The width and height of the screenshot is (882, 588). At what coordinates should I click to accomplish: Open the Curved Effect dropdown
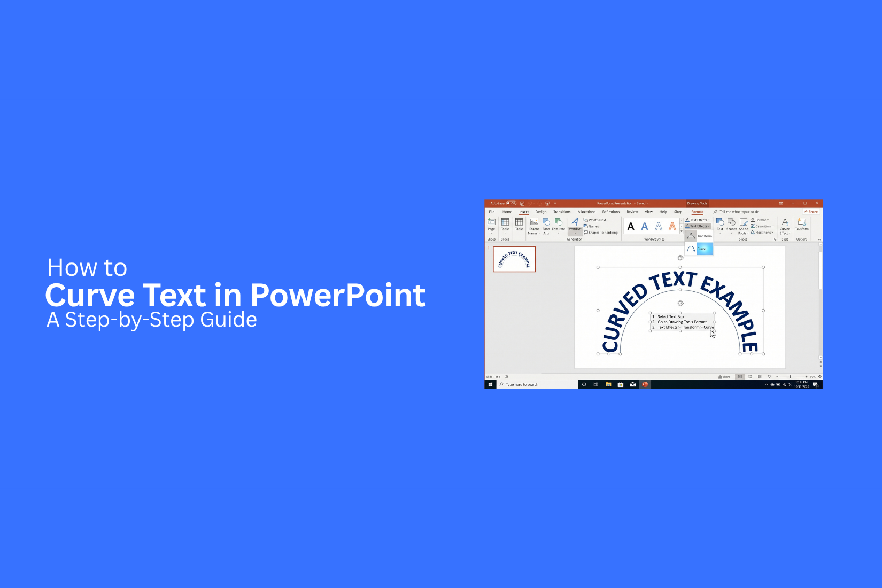pos(785,226)
